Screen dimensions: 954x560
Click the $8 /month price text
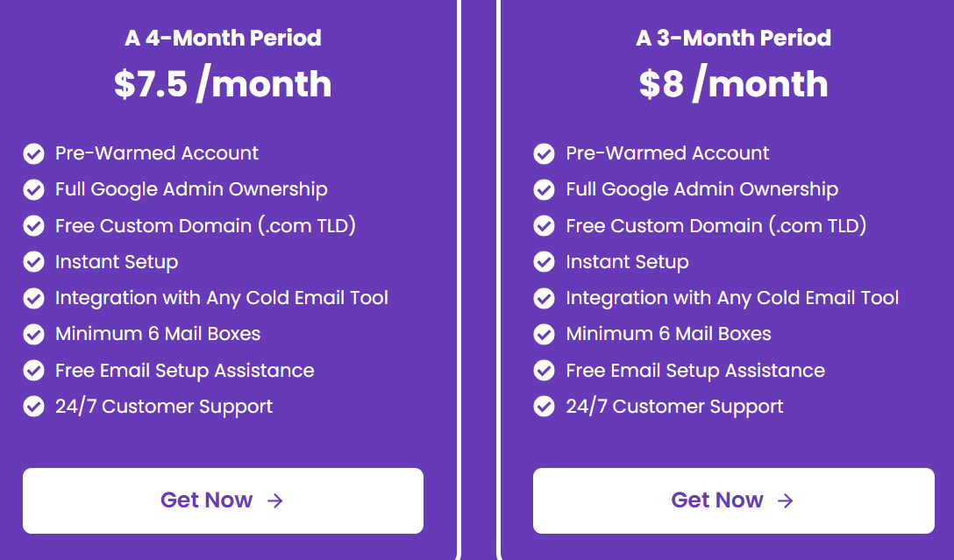click(733, 83)
